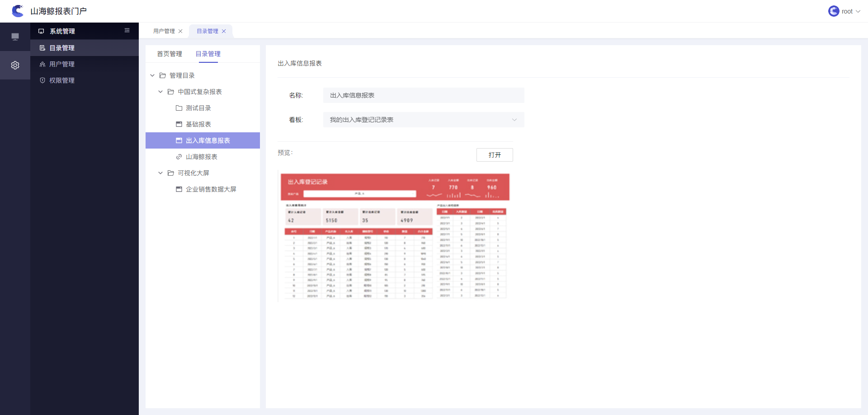Click the 山海鲸报表门户 title text
Image resolution: width=868 pixels, height=415 pixels.
[58, 11]
